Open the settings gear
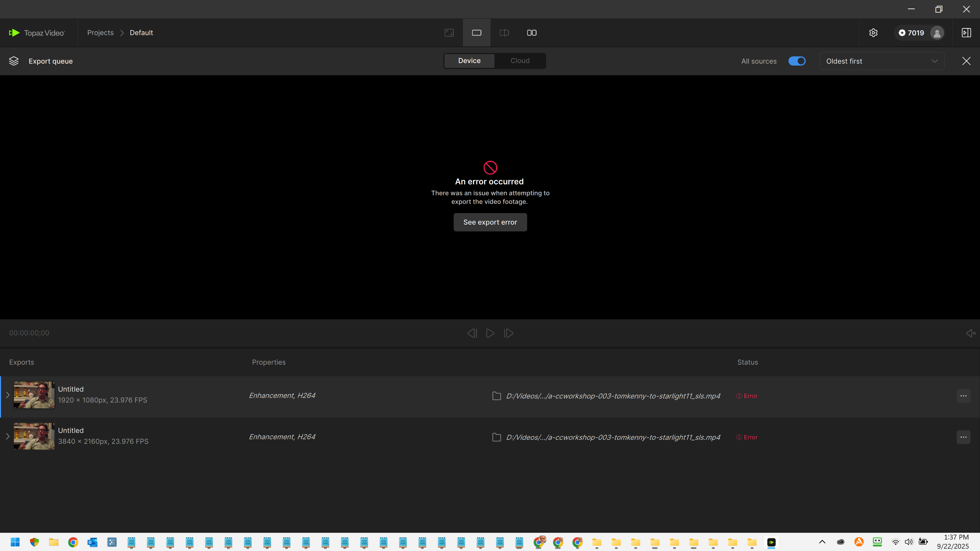This screenshot has width=980, height=551. coord(873,33)
